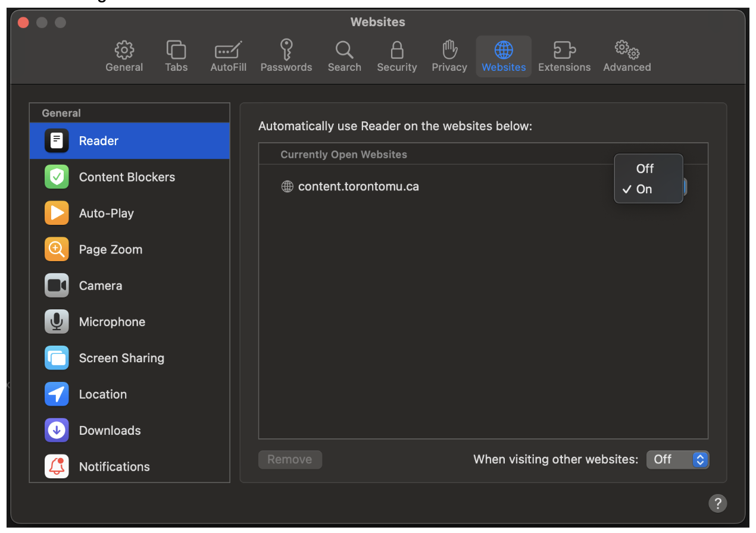Image resolution: width=756 pixels, height=533 pixels.
Task: Open help with question mark button
Action: click(x=717, y=503)
